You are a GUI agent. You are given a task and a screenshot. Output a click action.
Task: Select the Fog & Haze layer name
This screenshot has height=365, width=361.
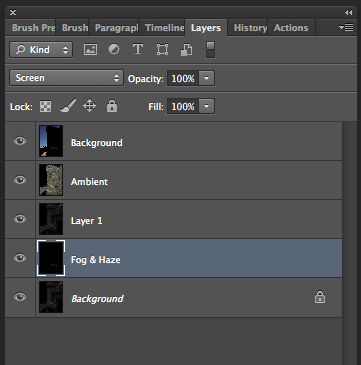pos(96,260)
